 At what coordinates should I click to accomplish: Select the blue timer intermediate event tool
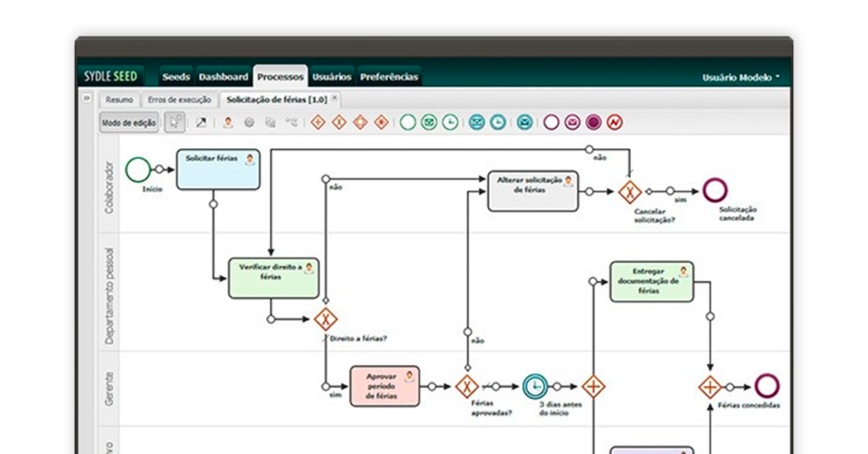(498, 122)
